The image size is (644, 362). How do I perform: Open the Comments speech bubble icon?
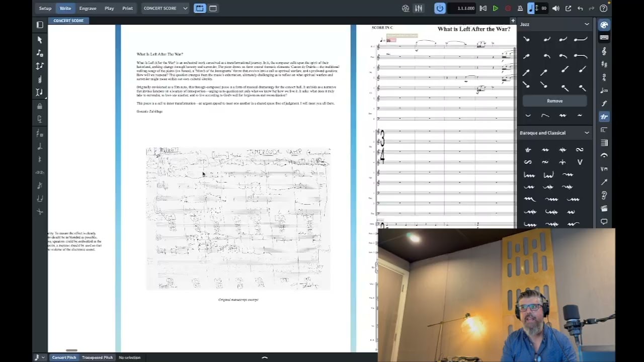[604, 221]
